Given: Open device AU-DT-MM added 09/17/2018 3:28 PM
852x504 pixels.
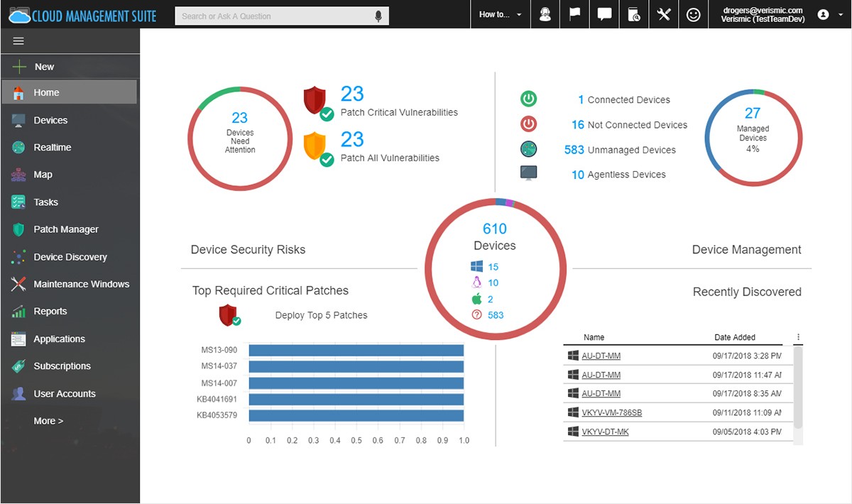Looking at the screenshot, I should pyautogui.click(x=601, y=356).
